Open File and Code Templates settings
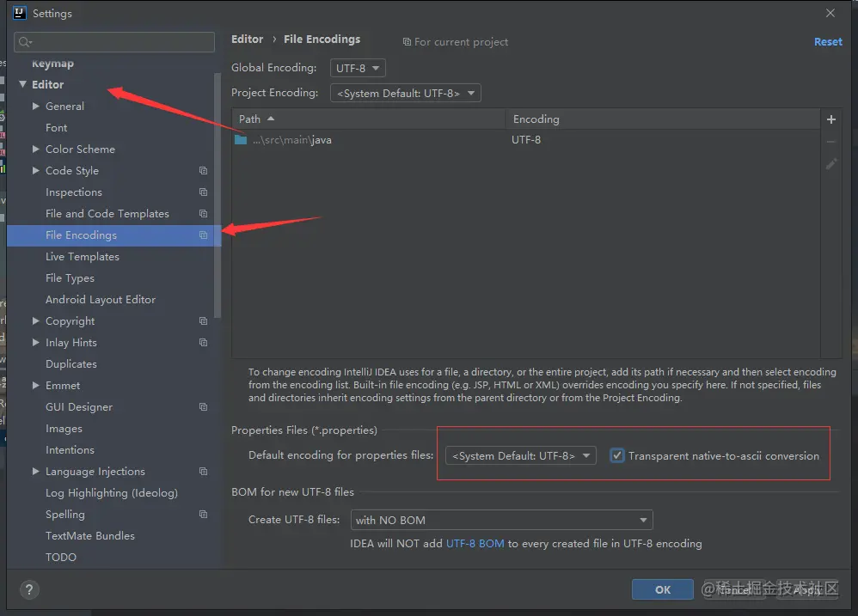This screenshot has height=616, width=858. click(107, 214)
